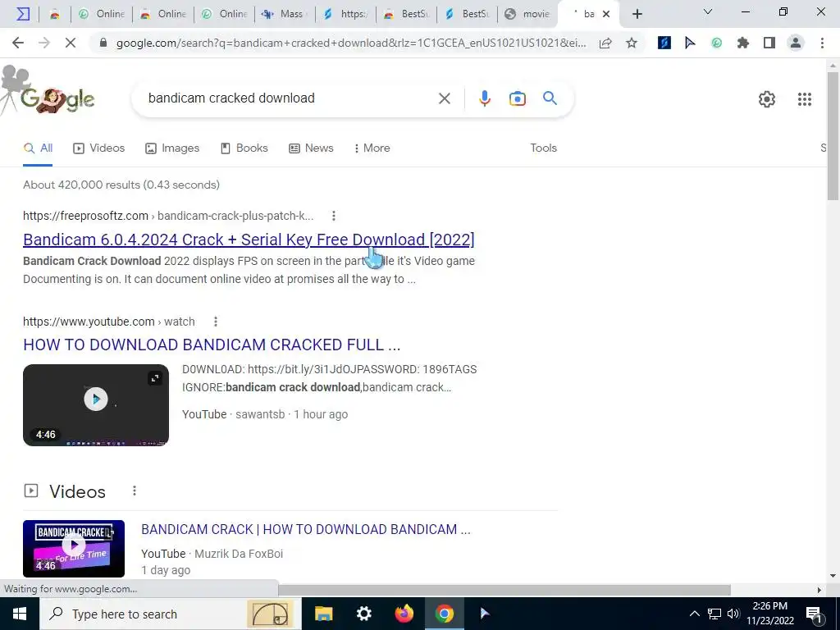Image resolution: width=840 pixels, height=630 pixels.
Task: Play the sawantsb video preview thumbnail
Action: (96, 399)
